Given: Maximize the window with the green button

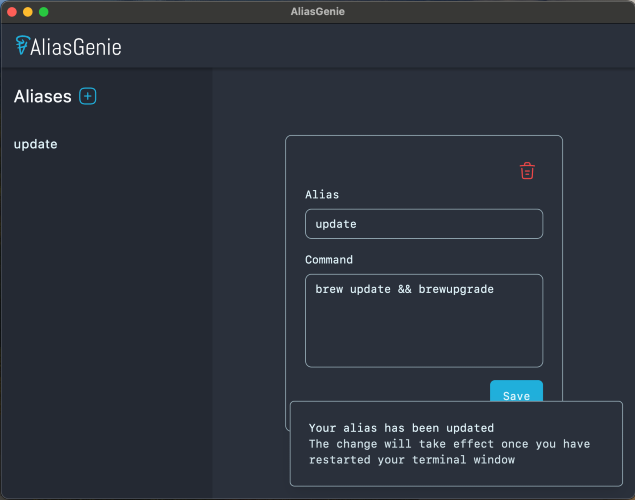Looking at the screenshot, I should (44, 12).
